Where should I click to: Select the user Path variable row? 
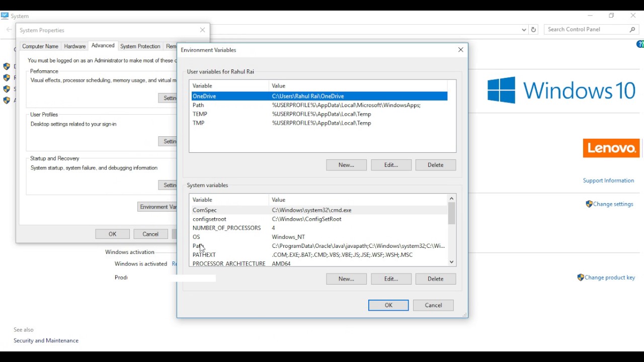point(319,105)
